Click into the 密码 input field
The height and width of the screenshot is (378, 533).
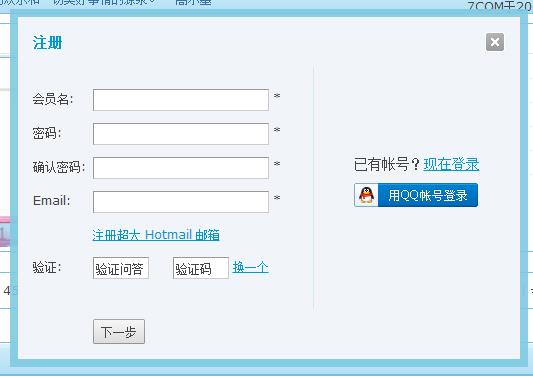[x=181, y=134]
